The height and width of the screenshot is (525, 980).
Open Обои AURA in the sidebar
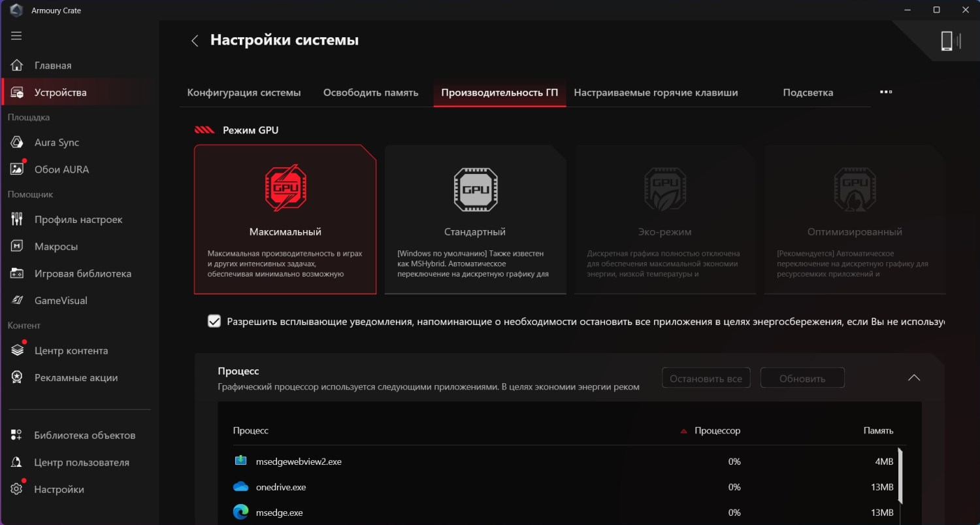coord(80,169)
